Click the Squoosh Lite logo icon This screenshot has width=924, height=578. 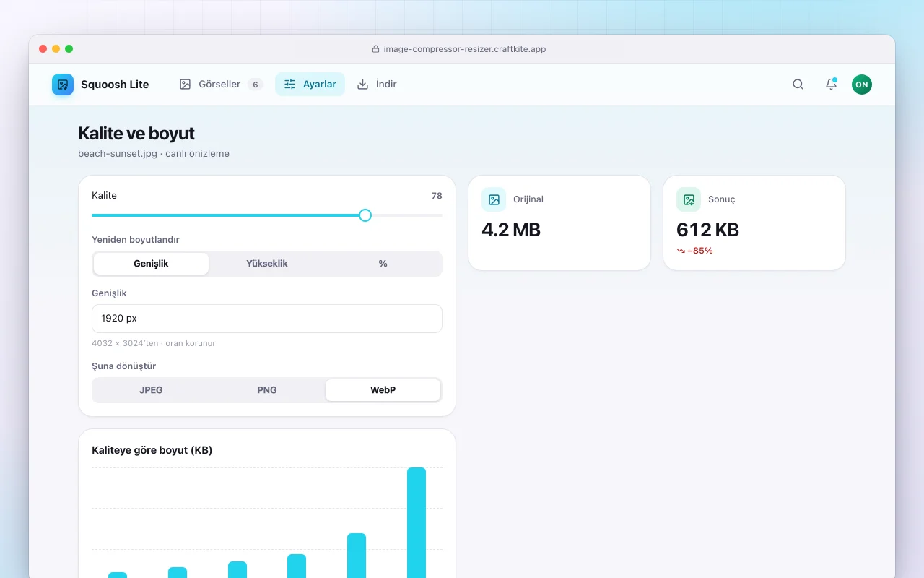[x=63, y=85]
